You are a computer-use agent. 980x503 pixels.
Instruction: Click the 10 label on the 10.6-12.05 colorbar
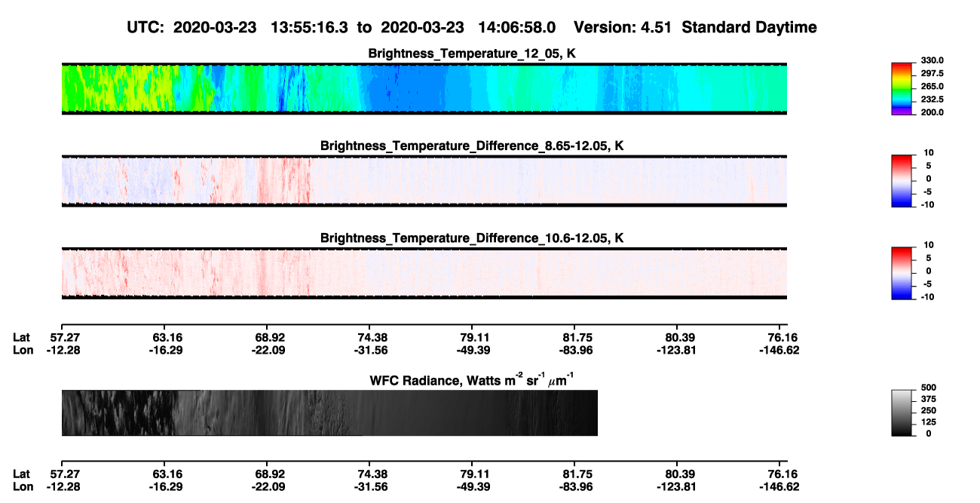click(929, 245)
